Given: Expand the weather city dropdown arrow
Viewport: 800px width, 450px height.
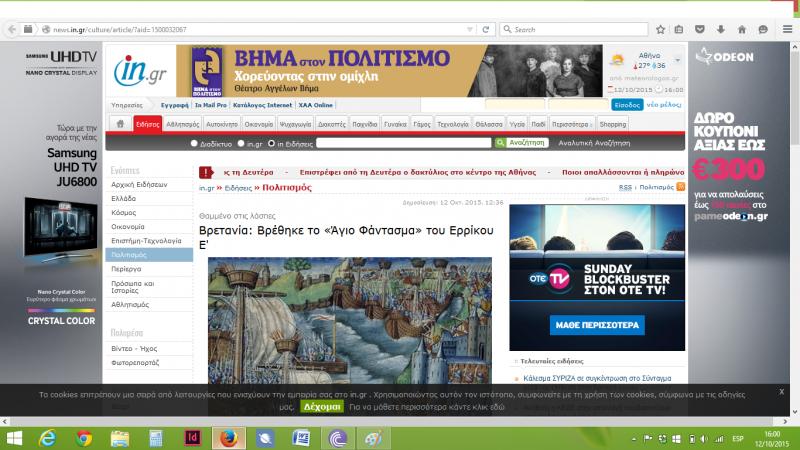Looking at the screenshot, I should [x=678, y=60].
